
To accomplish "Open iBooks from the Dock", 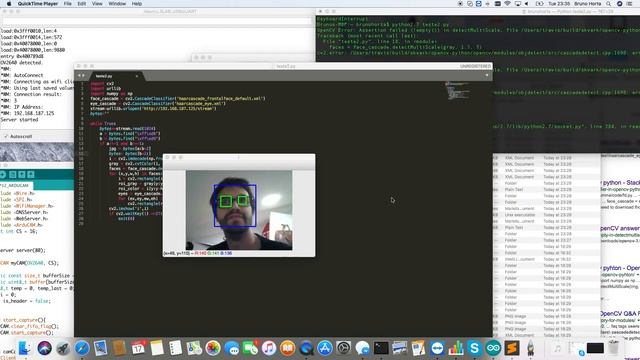I will (x=288, y=348).
